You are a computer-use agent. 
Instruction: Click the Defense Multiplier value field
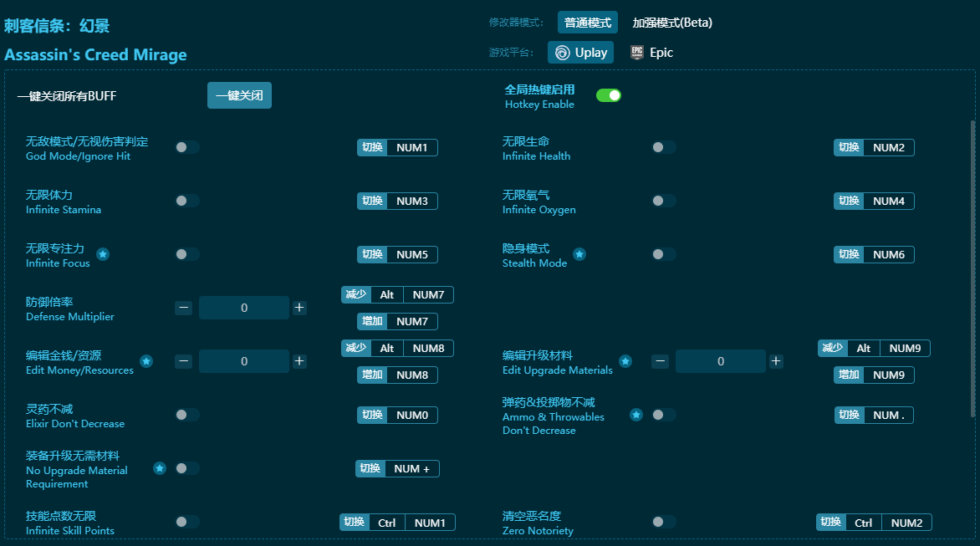pyautogui.click(x=244, y=308)
